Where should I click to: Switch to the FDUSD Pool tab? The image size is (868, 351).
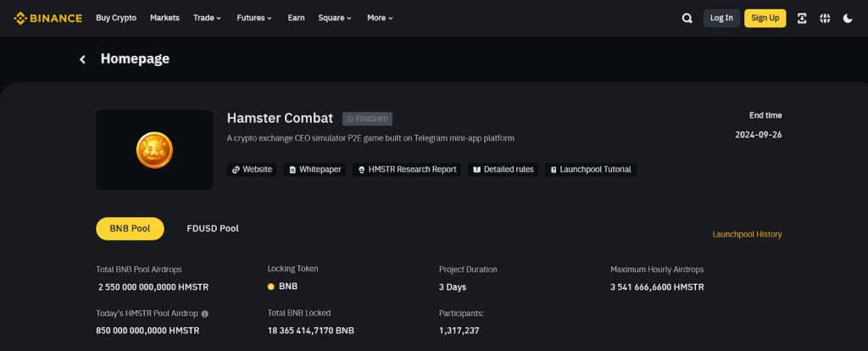click(x=213, y=228)
